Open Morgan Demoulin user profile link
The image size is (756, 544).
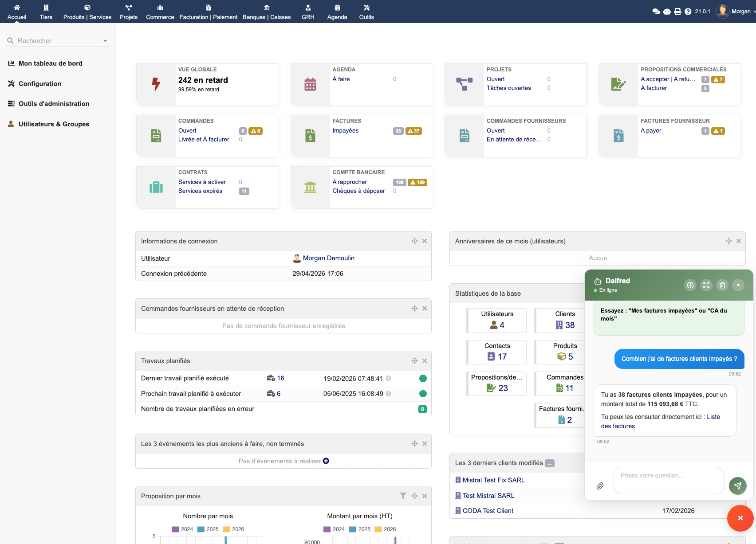328,258
